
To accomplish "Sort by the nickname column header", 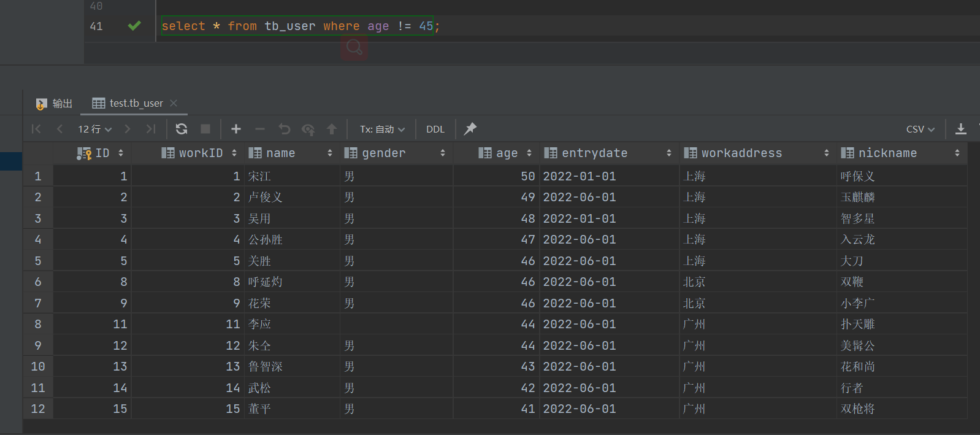I will click(x=902, y=153).
